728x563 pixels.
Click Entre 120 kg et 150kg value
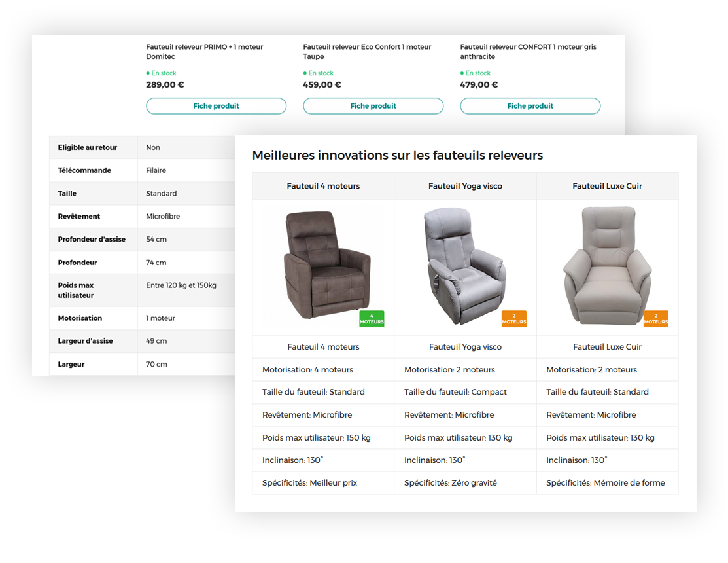(x=181, y=285)
